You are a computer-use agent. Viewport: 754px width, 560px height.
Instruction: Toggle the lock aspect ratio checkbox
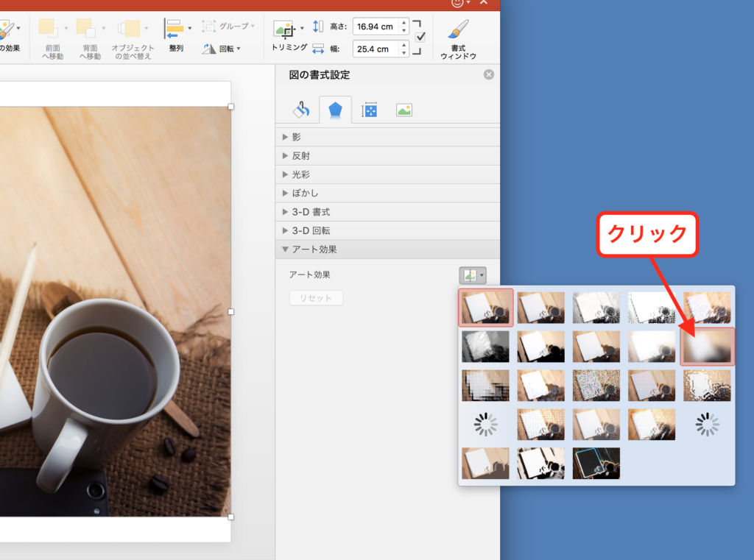(x=420, y=37)
